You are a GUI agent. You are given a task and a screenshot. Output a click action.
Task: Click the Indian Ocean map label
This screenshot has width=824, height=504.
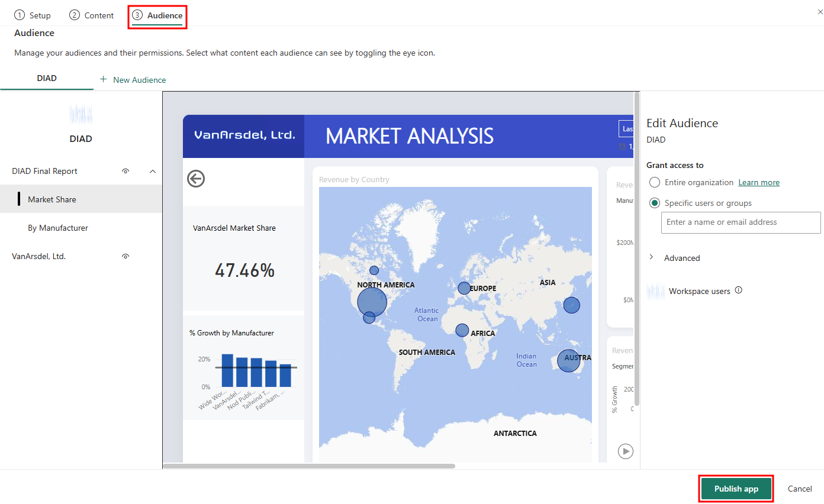(x=526, y=360)
